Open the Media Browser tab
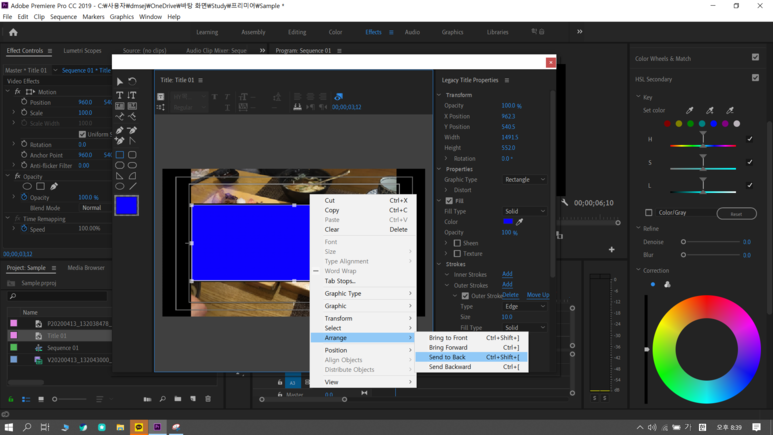 coord(86,268)
